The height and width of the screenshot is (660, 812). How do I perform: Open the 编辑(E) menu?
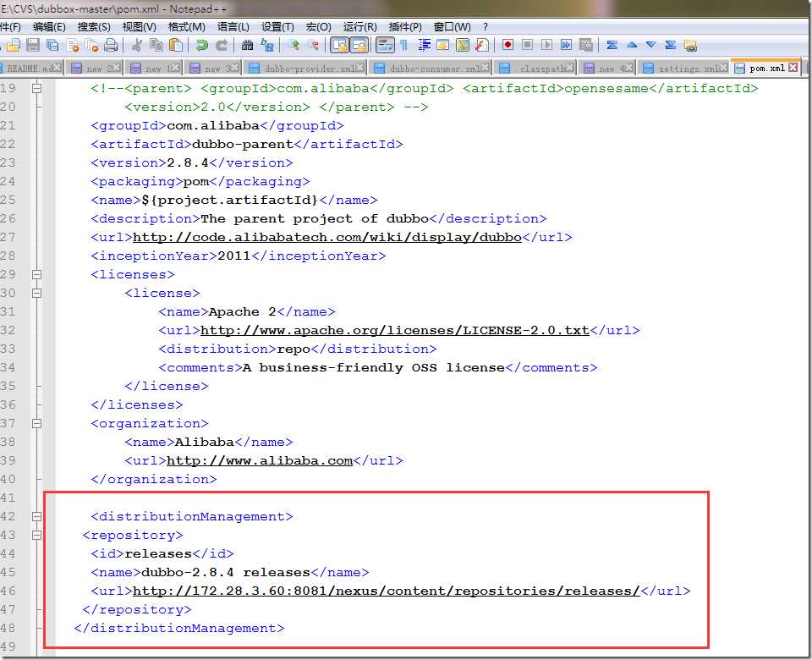(49, 27)
